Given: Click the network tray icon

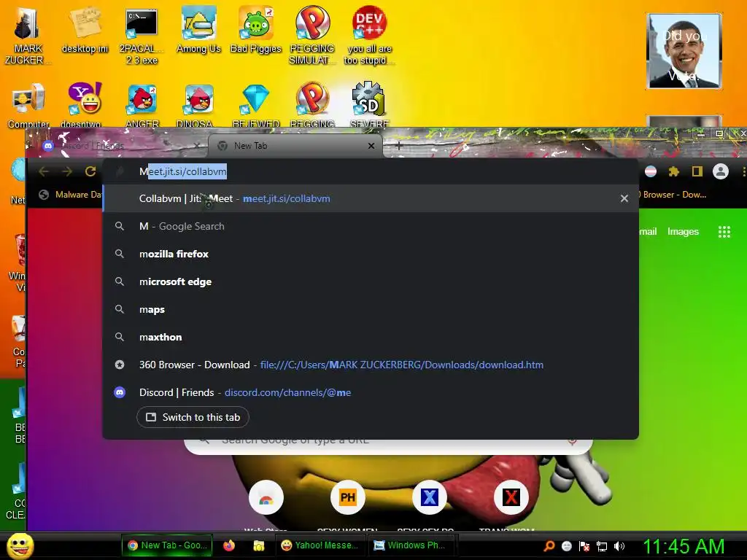Looking at the screenshot, I should [602, 546].
